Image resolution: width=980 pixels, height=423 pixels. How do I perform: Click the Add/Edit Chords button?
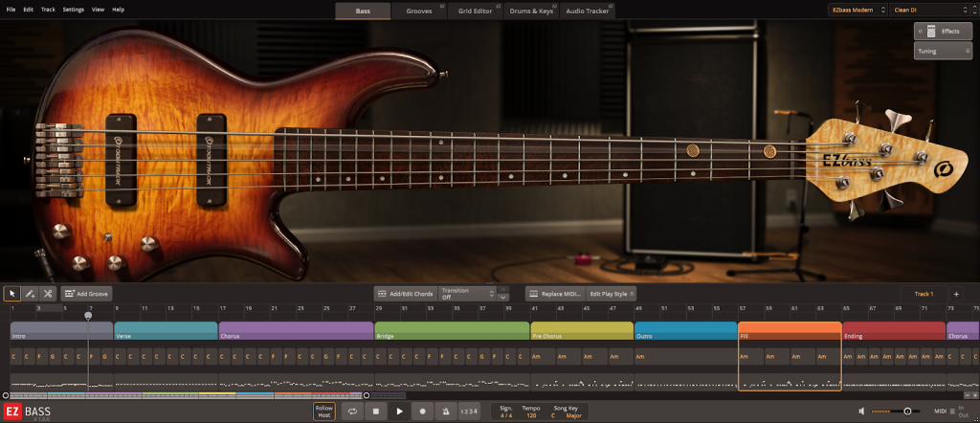403,294
